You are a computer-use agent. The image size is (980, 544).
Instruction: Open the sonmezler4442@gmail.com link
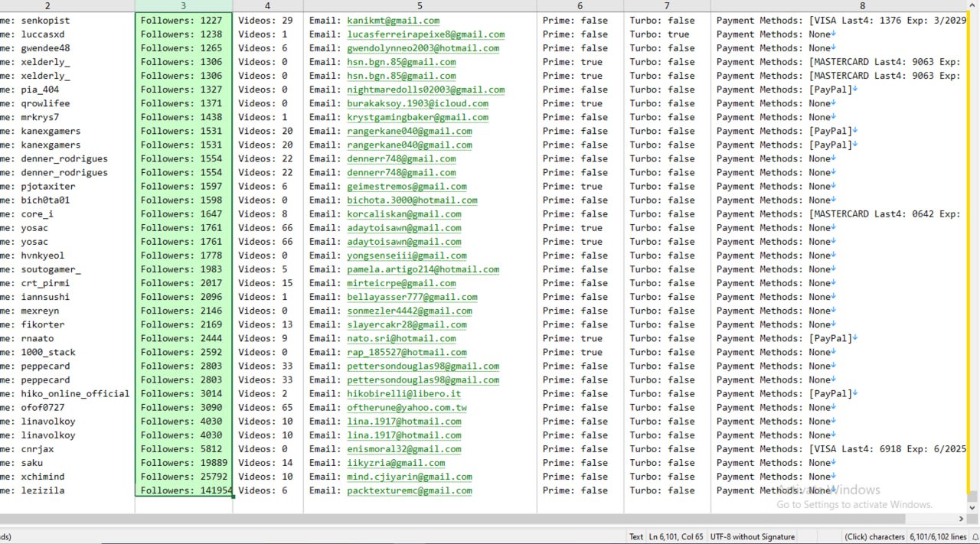pos(409,311)
